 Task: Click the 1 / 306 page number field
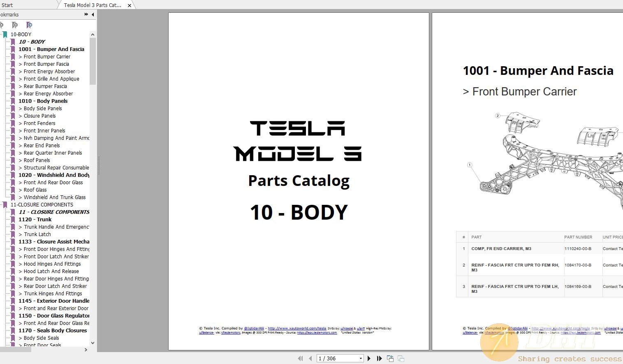[338, 359]
